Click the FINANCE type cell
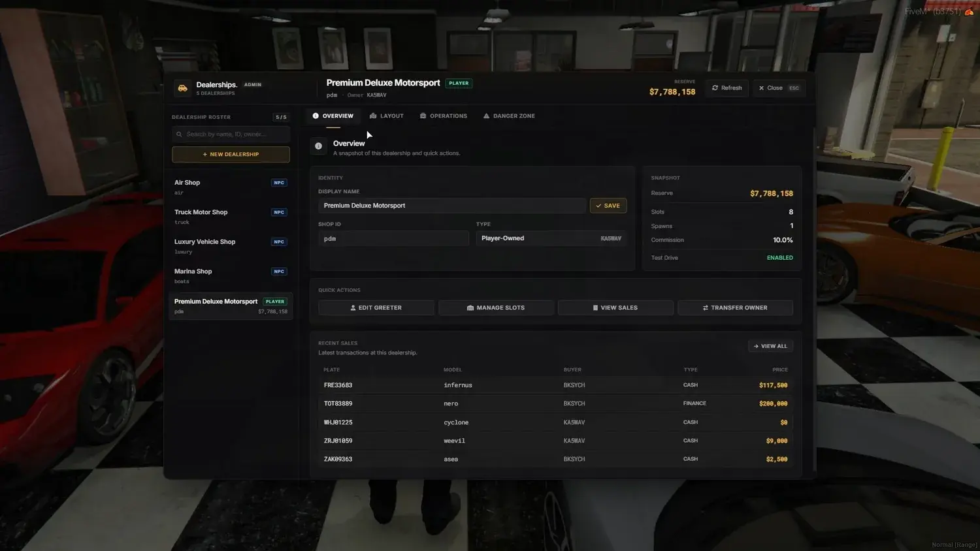 [x=694, y=403]
